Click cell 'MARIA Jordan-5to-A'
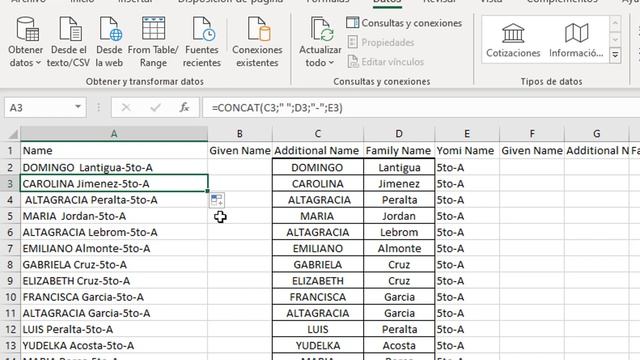This screenshot has width=640, height=360. click(x=114, y=216)
